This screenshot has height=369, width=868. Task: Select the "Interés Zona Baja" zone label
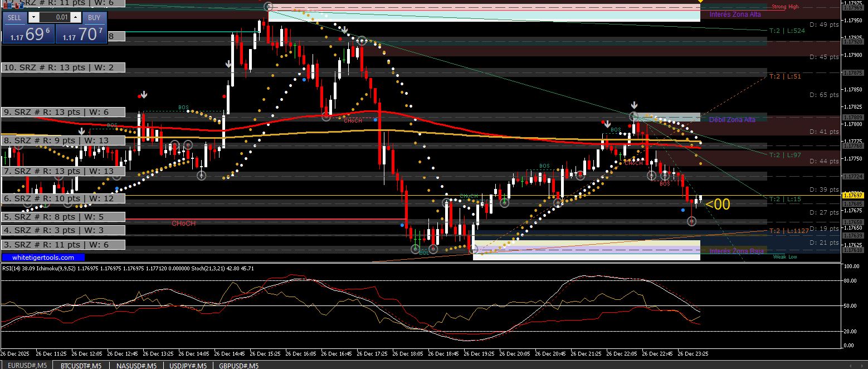[737, 251]
